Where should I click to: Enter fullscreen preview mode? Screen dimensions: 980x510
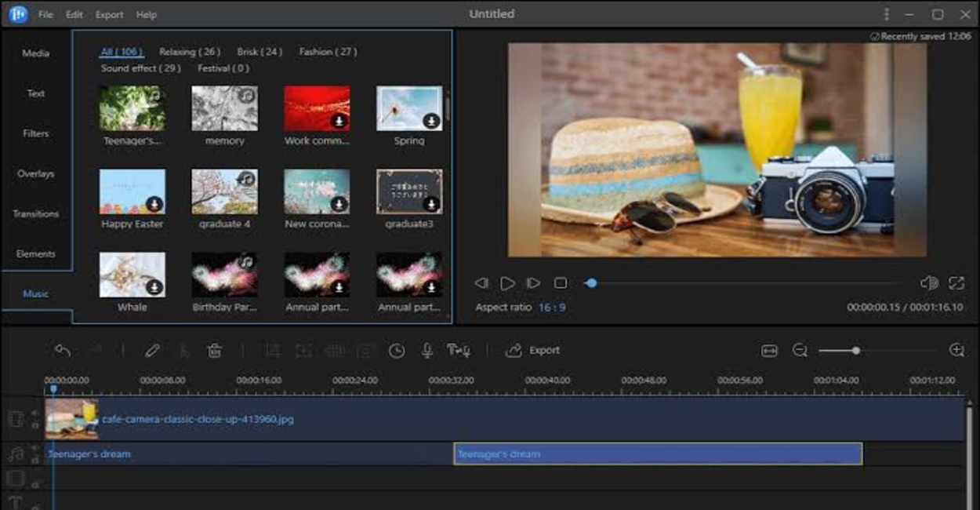point(956,283)
